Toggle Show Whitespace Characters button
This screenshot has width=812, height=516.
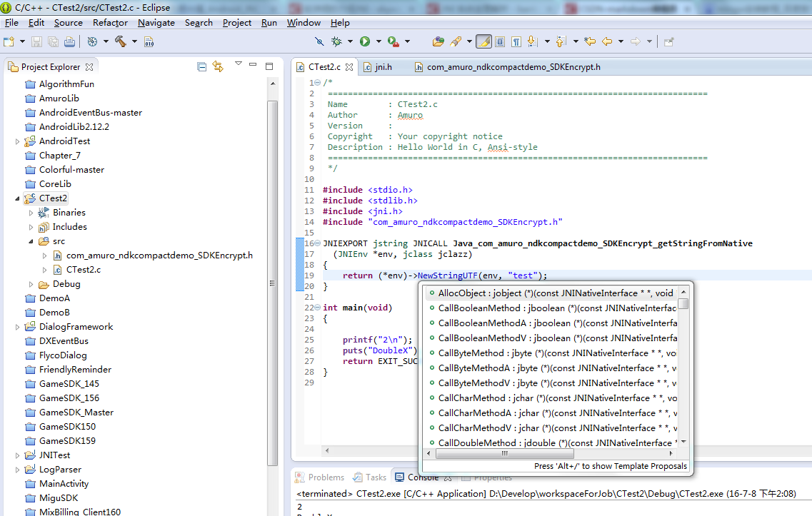point(516,41)
